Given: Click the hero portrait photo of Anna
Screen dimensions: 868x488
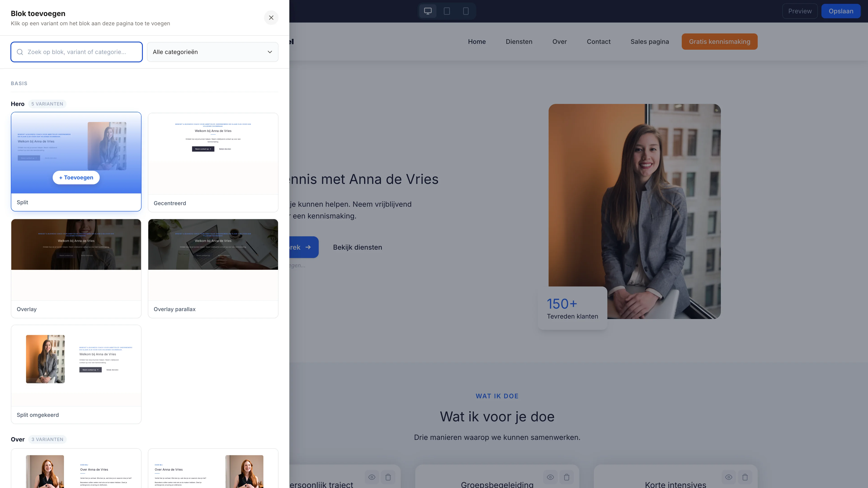Looking at the screenshot, I should coord(634,211).
